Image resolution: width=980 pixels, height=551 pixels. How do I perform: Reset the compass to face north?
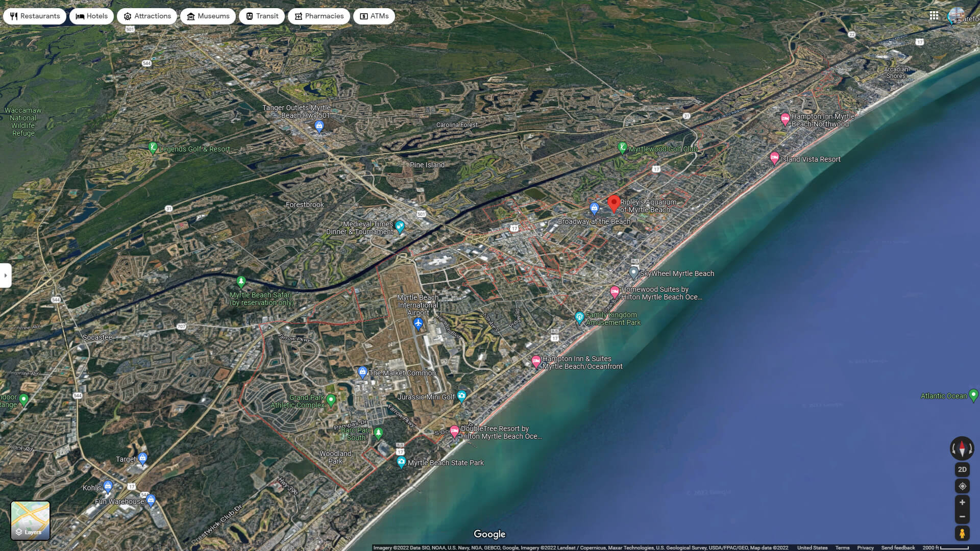[962, 448]
